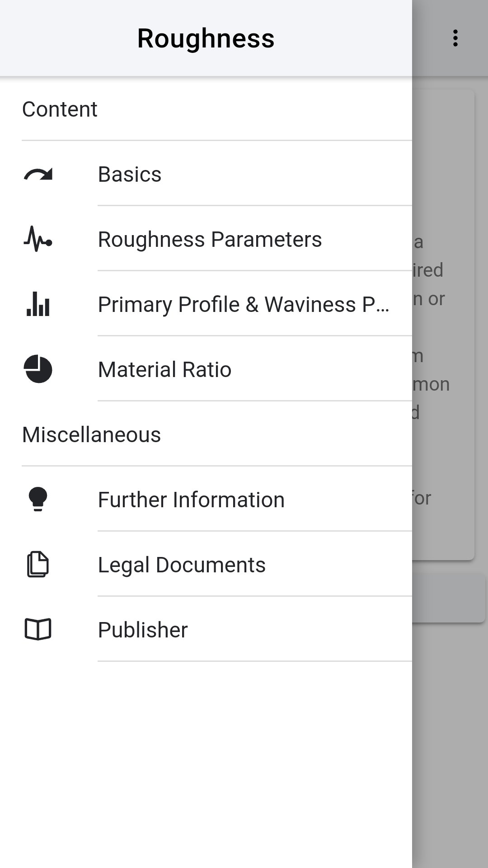The image size is (488, 868).
Task: Tap the Content section header
Action: [x=60, y=109]
